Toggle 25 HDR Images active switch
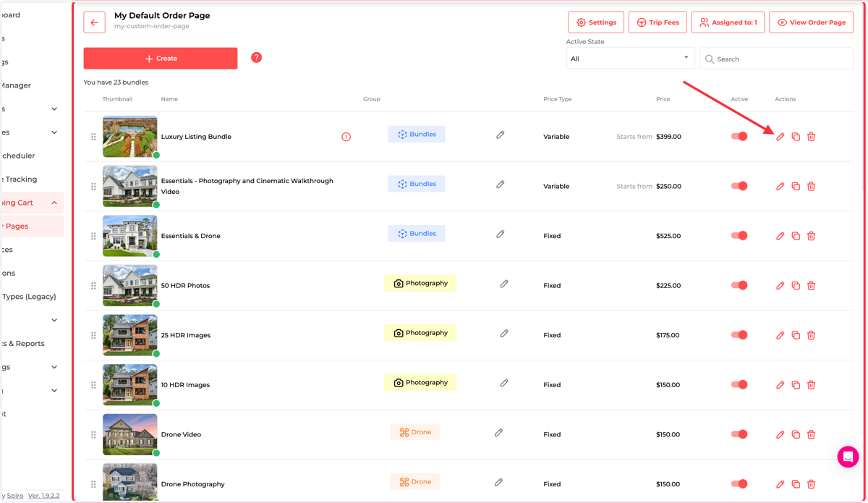This screenshot has height=503, width=868. click(739, 335)
